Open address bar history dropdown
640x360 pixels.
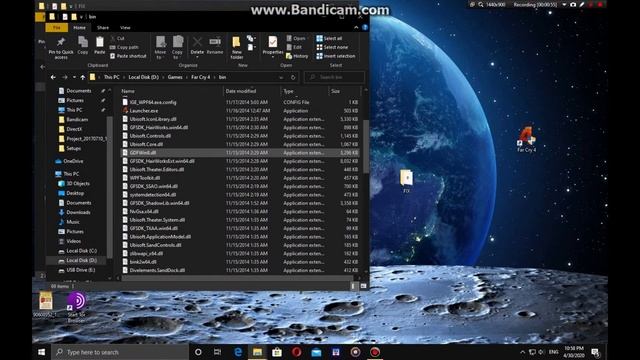[281, 77]
